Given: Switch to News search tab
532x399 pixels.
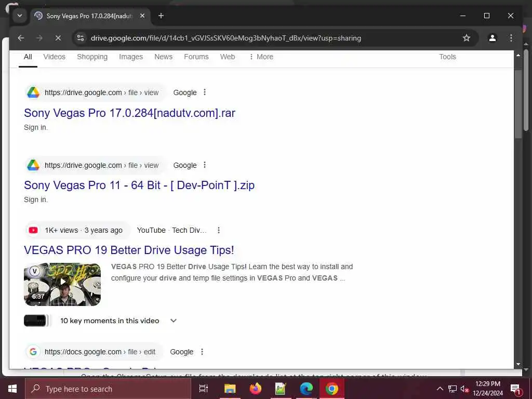Looking at the screenshot, I should click(163, 57).
